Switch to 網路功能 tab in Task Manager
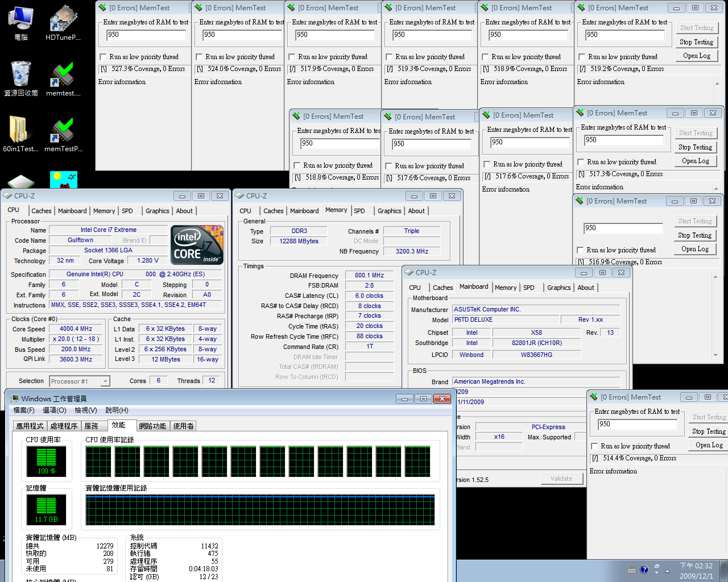 pos(153,426)
